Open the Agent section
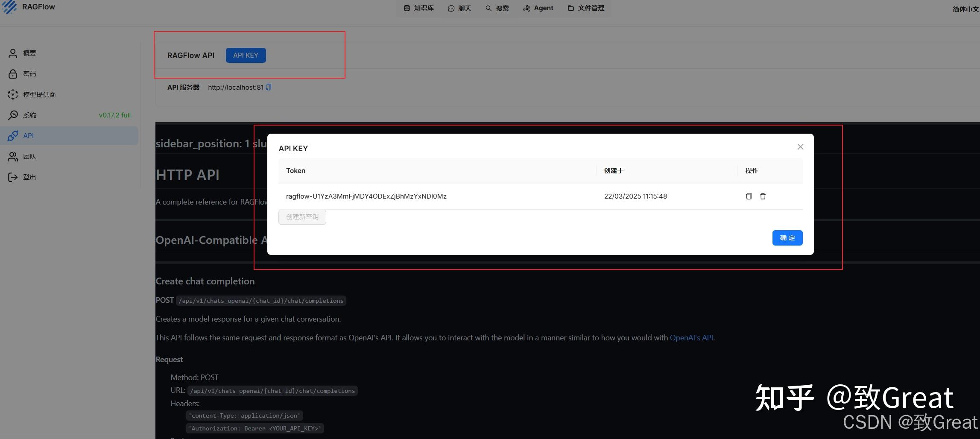The height and width of the screenshot is (439, 980). [538, 8]
